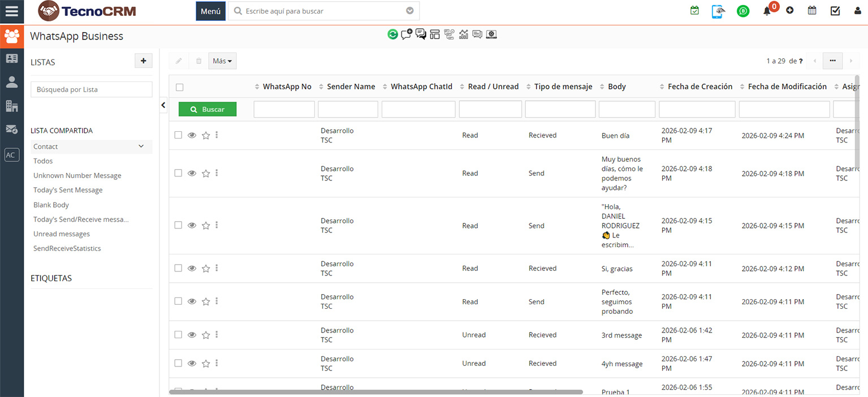
Task: Click the add list plus button
Action: coord(143,61)
